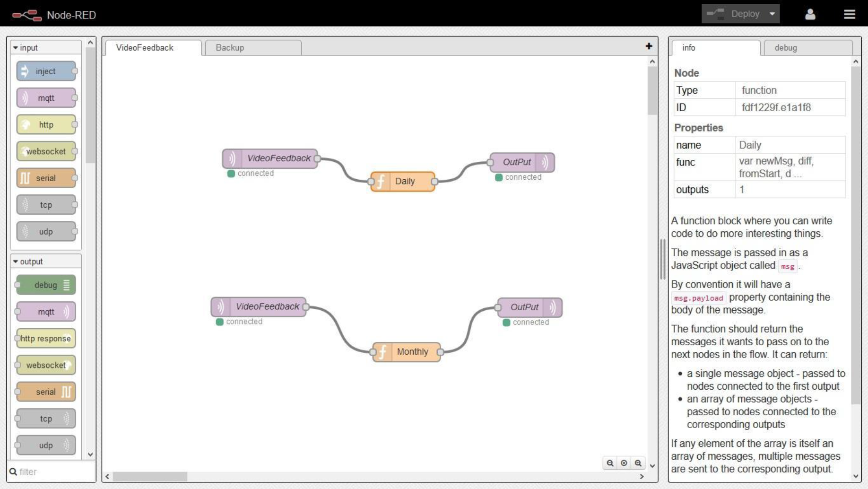Select the OutPut node wired to Monthly
This screenshot has height=489, width=868.
530,307
